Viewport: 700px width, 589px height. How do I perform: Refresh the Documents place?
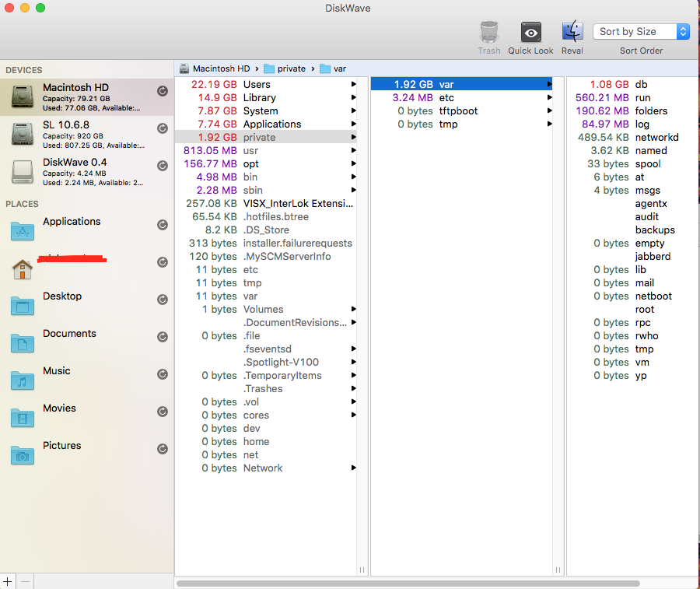[163, 337]
